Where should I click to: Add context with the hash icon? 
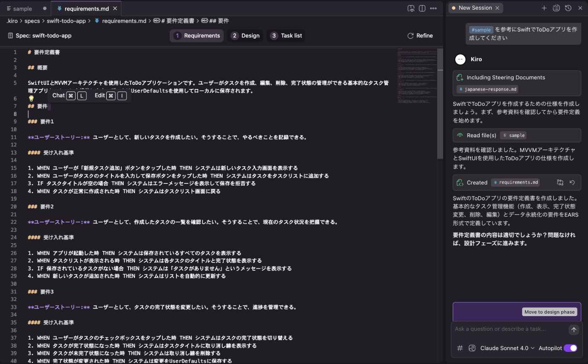(x=460, y=348)
